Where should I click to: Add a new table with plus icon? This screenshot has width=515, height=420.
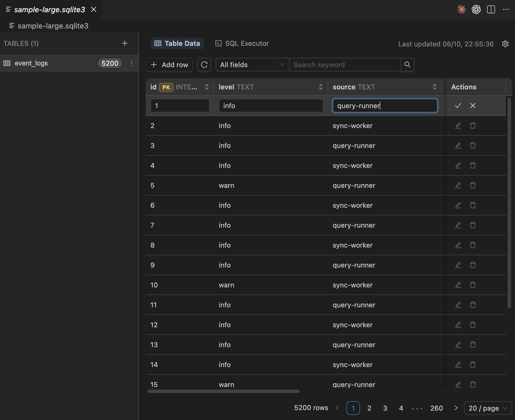(125, 43)
